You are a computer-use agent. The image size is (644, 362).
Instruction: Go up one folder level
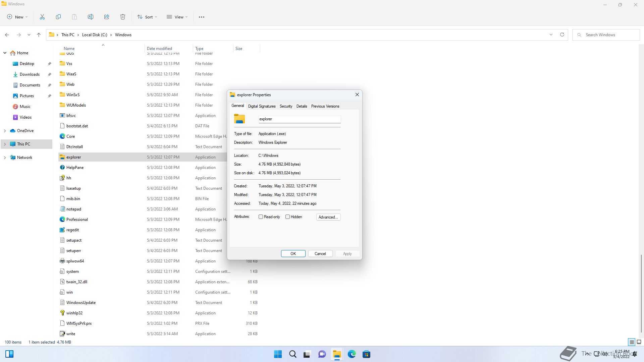pos(39,35)
